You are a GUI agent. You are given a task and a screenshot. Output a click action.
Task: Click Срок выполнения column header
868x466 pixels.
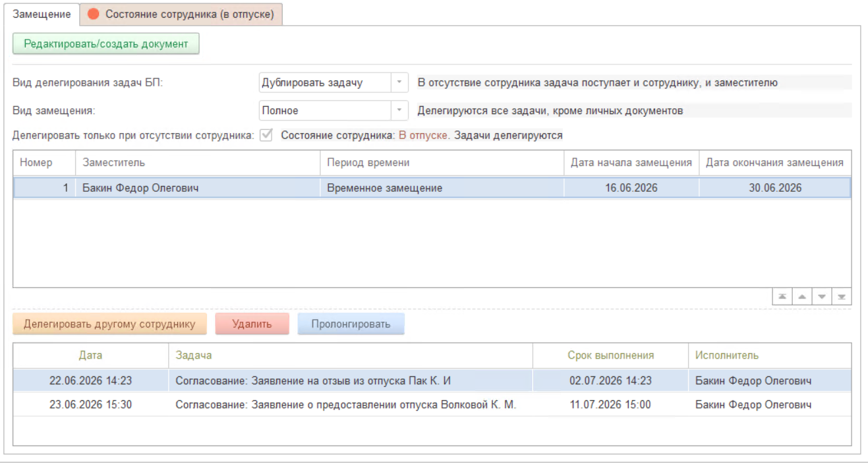click(610, 355)
